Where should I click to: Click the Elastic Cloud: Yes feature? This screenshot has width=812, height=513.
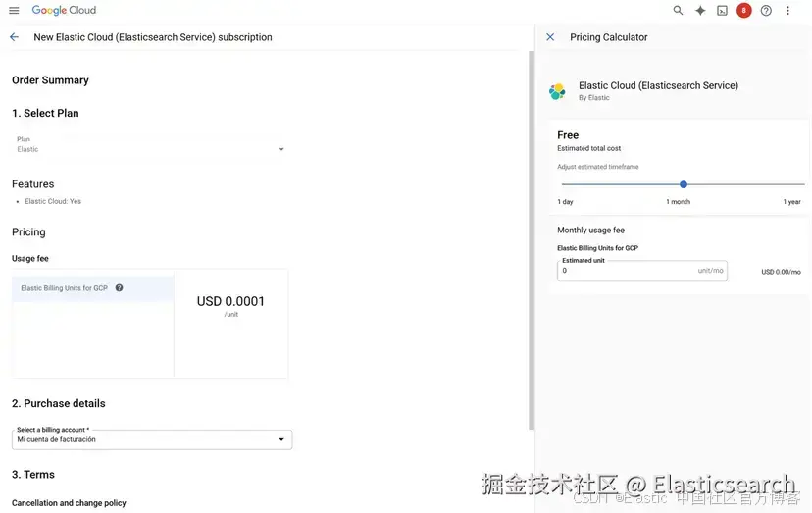(x=53, y=202)
